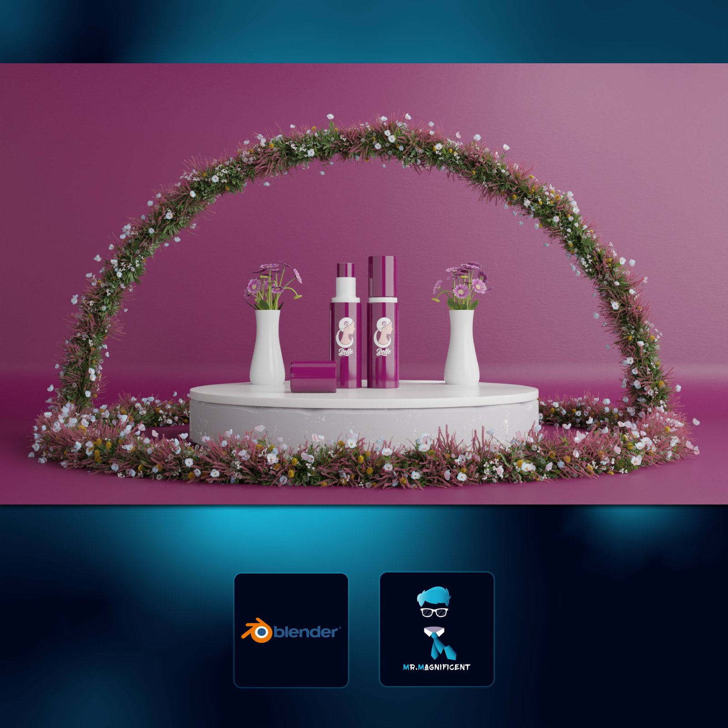Select the left white vase with purple daisies
This screenshot has width=728, height=728.
tap(268, 344)
